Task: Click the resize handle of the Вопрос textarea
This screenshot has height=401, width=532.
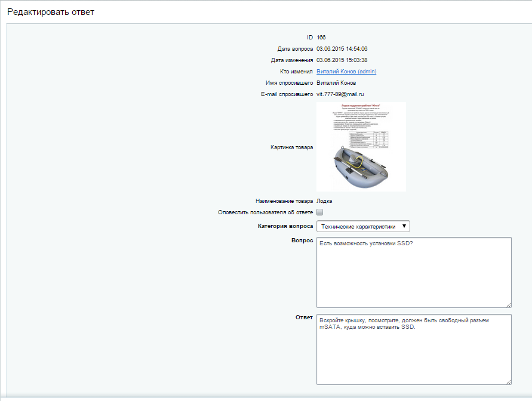Action: pos(508,304)
